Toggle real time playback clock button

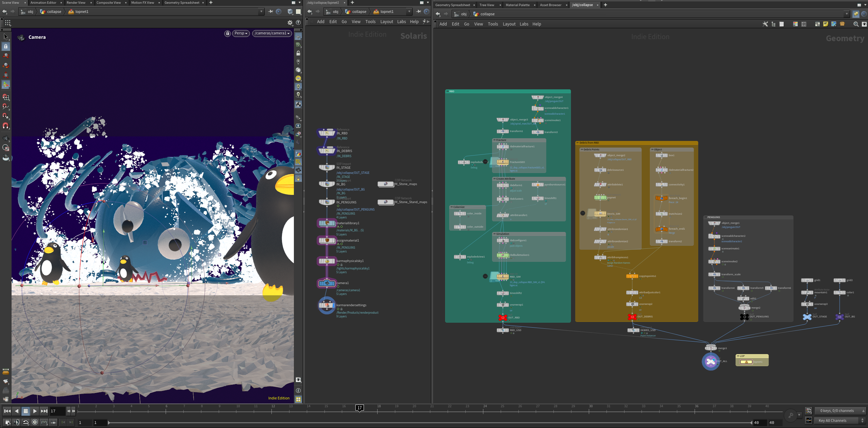(x=35, y=422)
